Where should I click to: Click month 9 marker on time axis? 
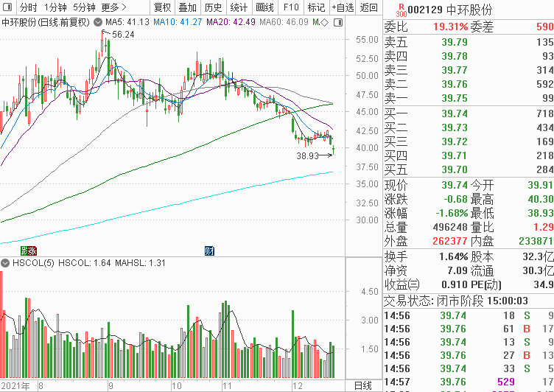pos(111,385)
